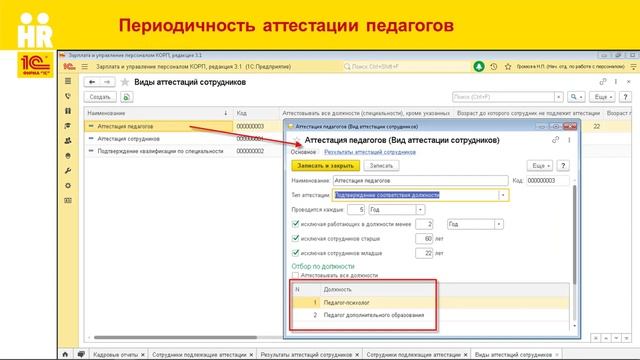Select the Основное section in the dialog
This screenshot has width=640, height=360.
point(303,152)
